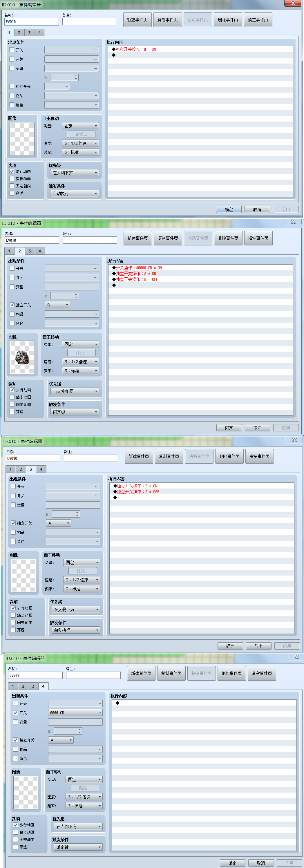
Task: Confirm with 确定 in the page 4 window
Action: pos(232,863)
